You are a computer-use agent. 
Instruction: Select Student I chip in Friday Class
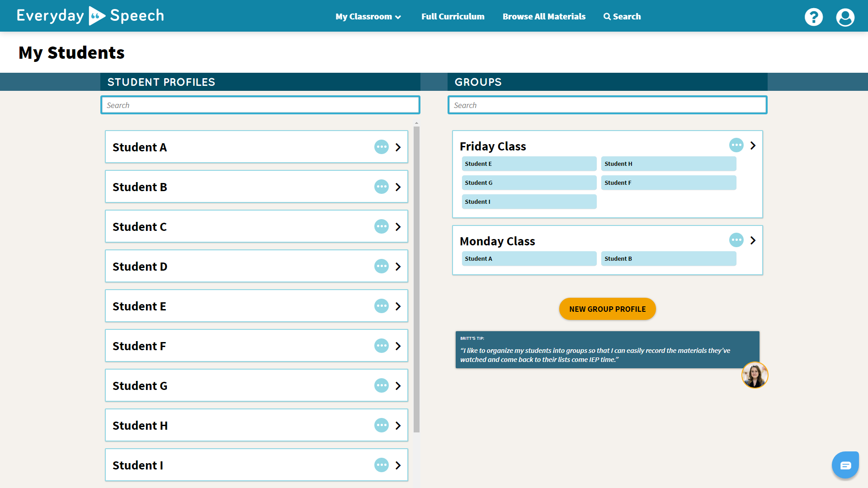coord(529,202)
